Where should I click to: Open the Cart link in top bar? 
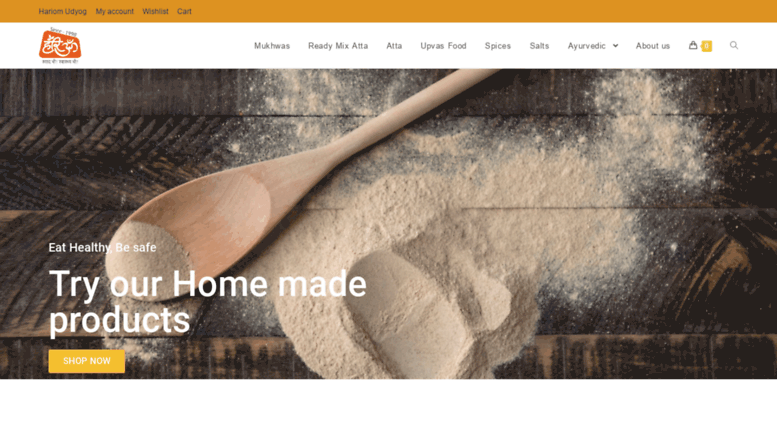click(184, 11)
